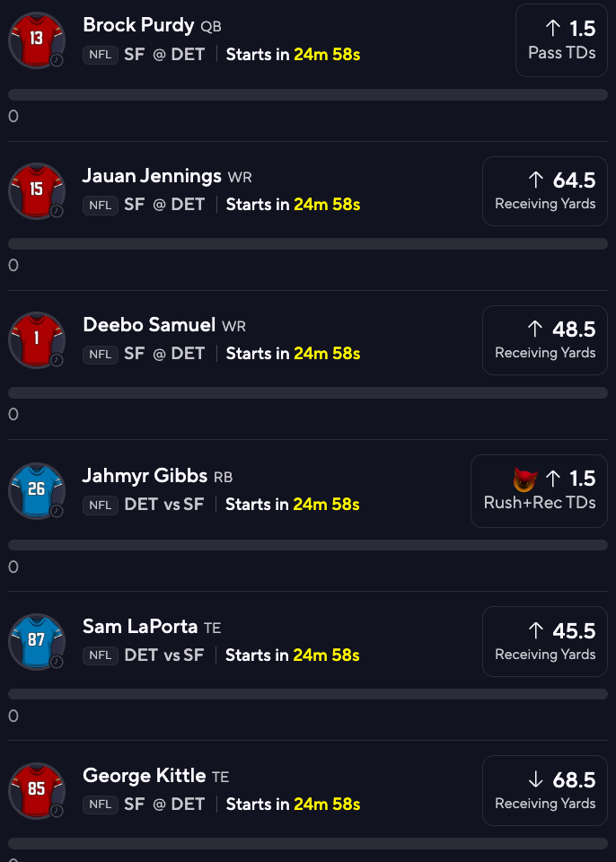Click the progress bar under Brock Purdy
This screenshot has height=862, width=616.
coord(308,94)
